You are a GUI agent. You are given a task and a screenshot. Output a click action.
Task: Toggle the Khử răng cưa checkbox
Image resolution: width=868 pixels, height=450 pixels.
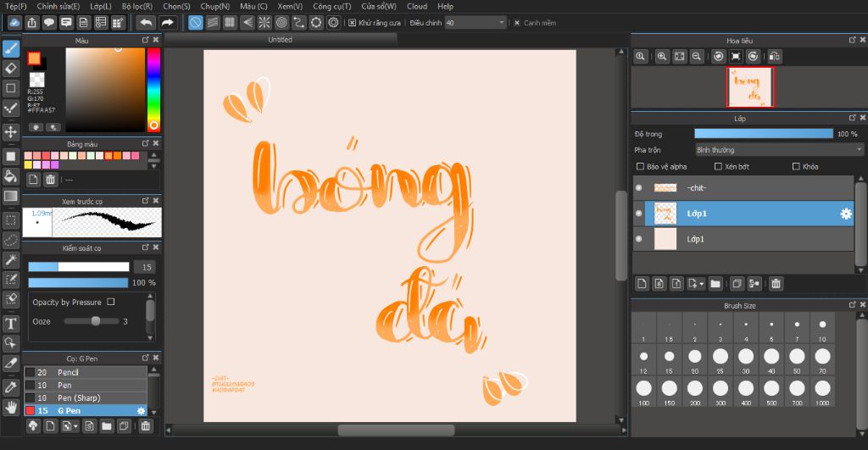(x=352, y=22)
